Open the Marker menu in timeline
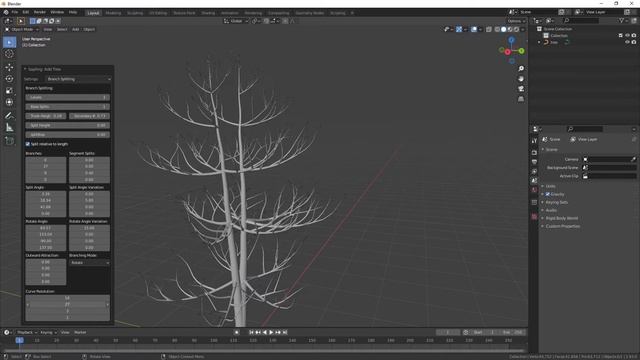The width and height of the screenshot is (640, 360). tap(80, 332)
